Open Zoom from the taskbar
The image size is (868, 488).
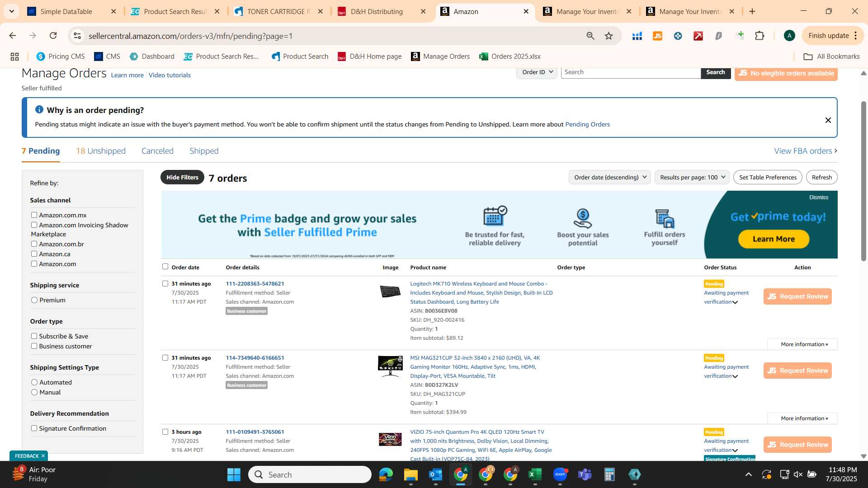(560, 474)
